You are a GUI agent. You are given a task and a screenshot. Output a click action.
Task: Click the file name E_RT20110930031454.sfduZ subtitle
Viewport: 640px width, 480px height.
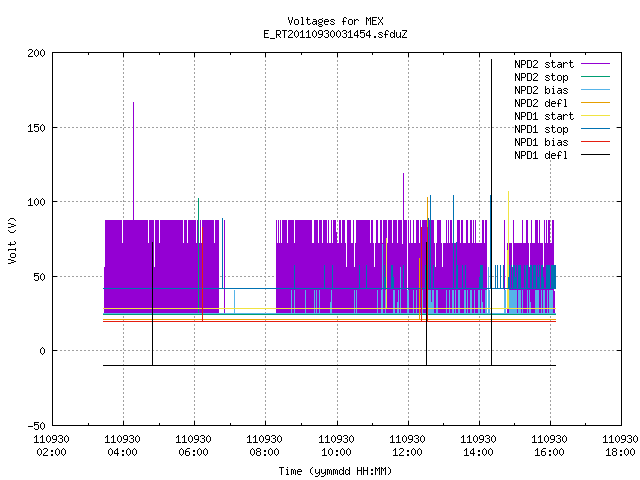(x=335, y=34)
